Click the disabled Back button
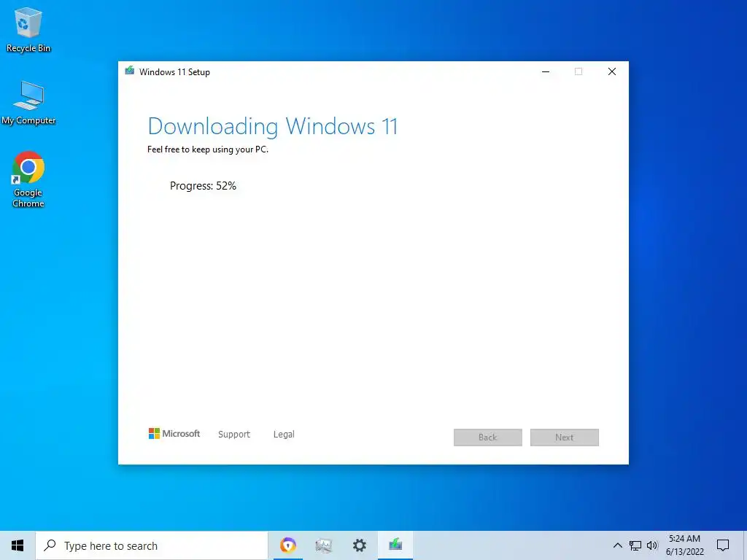 tap(488, 437)
